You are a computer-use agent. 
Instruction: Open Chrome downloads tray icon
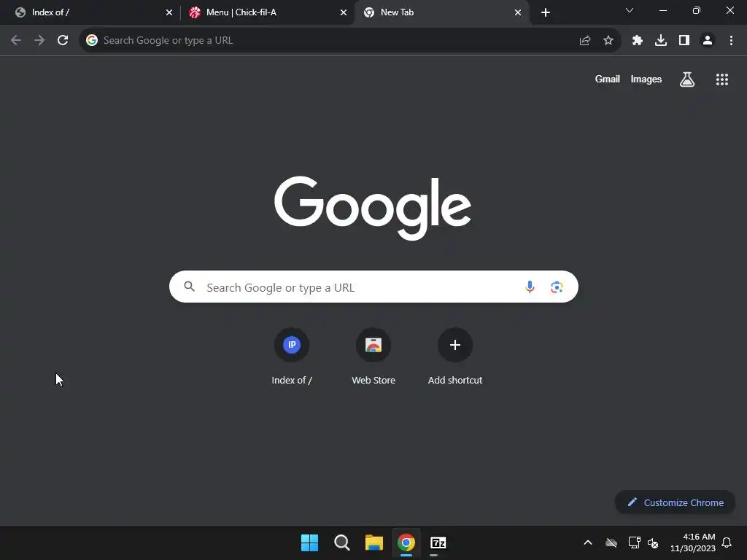[x=661, y=41]
